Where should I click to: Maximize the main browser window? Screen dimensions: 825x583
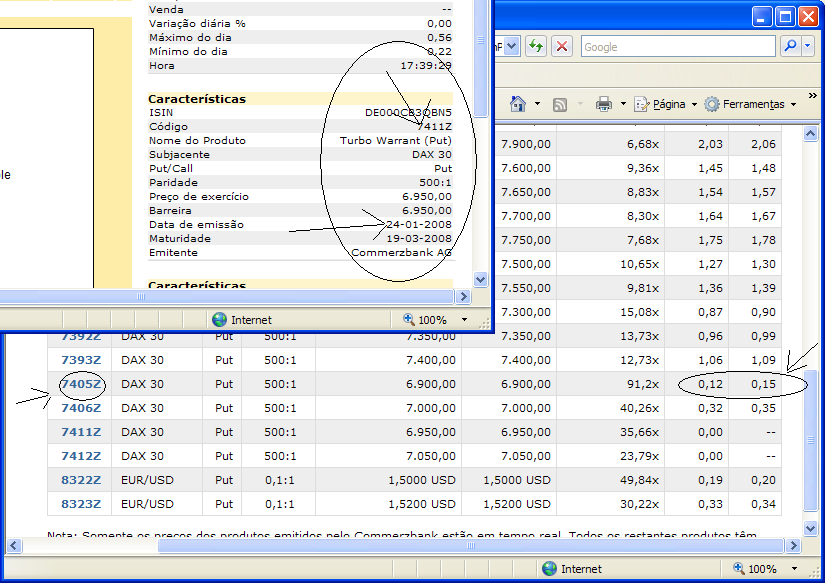pos(785,17)
